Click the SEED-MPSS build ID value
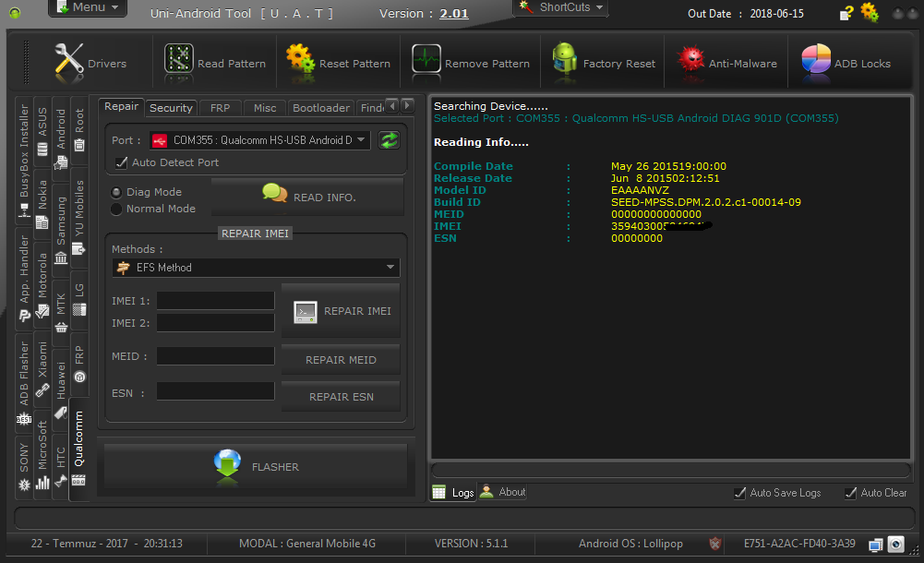The width and height of the screenshot is (924, 563). tap(706, 202)
